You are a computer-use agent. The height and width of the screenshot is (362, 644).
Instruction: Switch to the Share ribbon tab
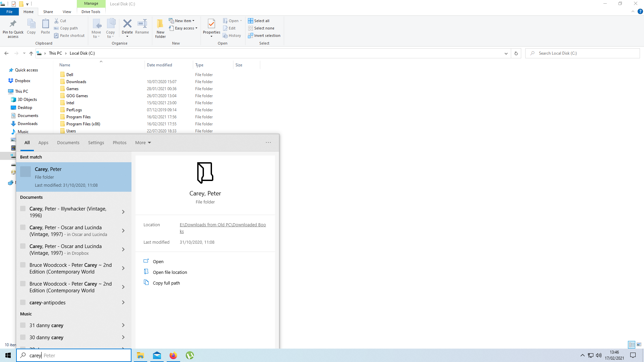coord(48,12)
